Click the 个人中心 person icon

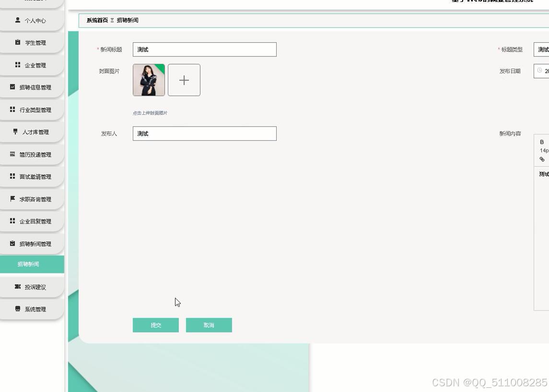[18, 20]
